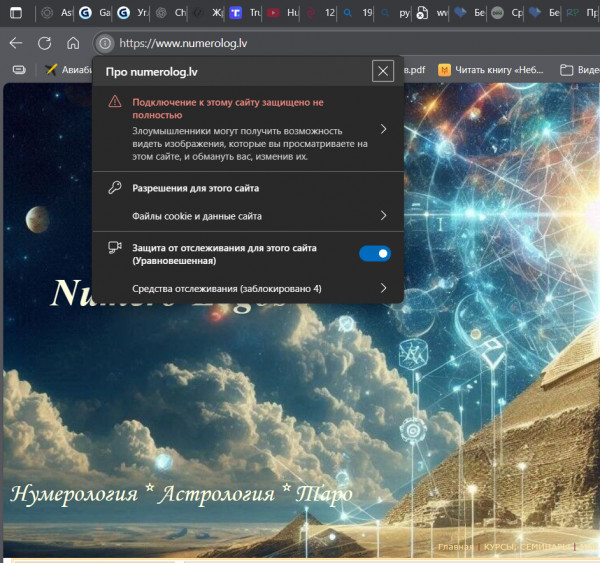
Task: Click the browser back arrow button
Action: (15, 43)
